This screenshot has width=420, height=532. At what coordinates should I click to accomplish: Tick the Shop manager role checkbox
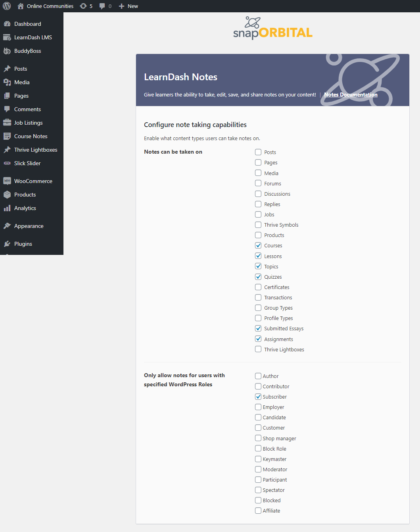point(258,438)
